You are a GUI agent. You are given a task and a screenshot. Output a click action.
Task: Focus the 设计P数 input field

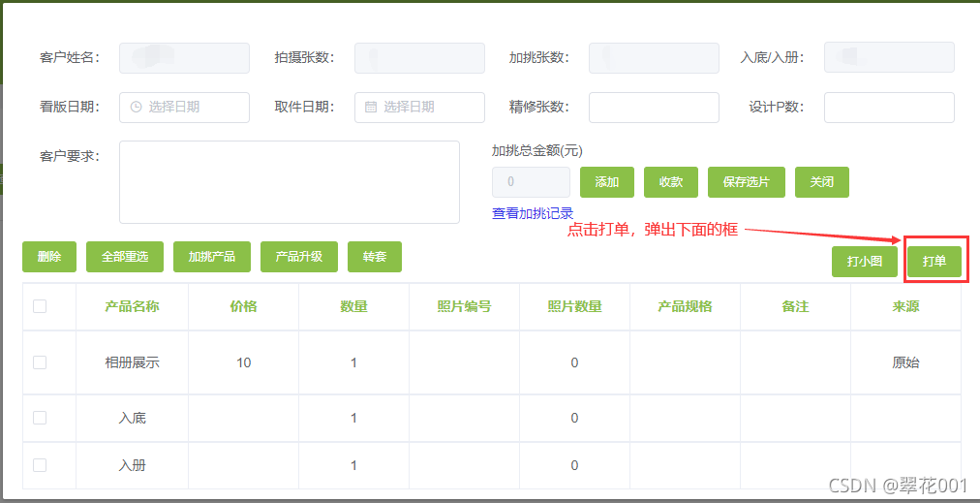889,107
